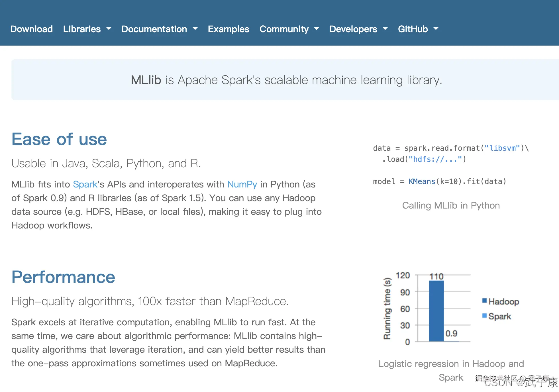Open the NumPy link
Screen dimensions: 559x392
242,184
